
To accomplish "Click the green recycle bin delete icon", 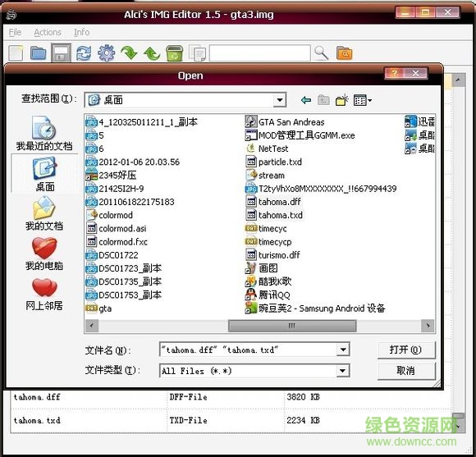I will [x=175, y=53].
